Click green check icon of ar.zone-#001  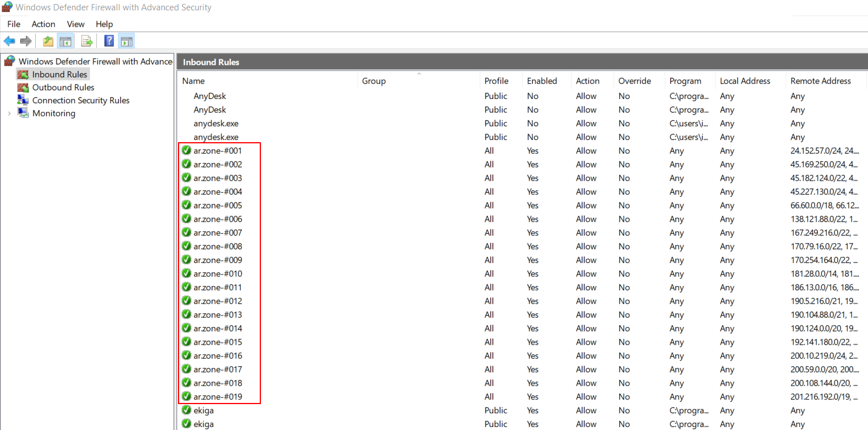187,150
